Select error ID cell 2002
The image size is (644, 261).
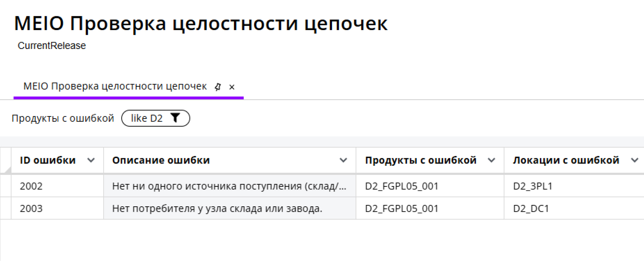click(31, 186)
